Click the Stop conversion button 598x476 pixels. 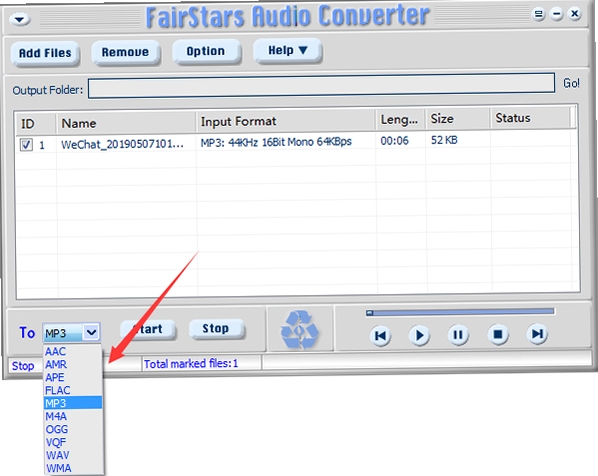click(x=216, y=329)
